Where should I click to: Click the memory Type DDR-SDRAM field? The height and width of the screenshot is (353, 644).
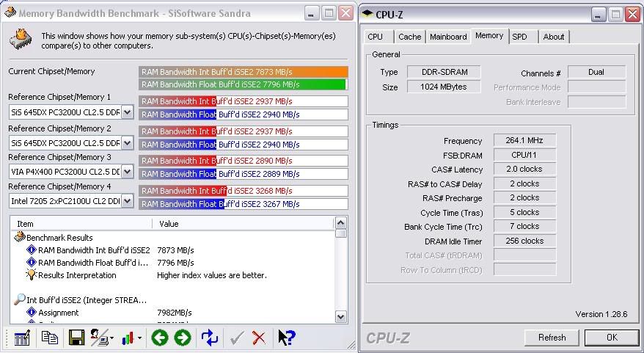point(444,72)
